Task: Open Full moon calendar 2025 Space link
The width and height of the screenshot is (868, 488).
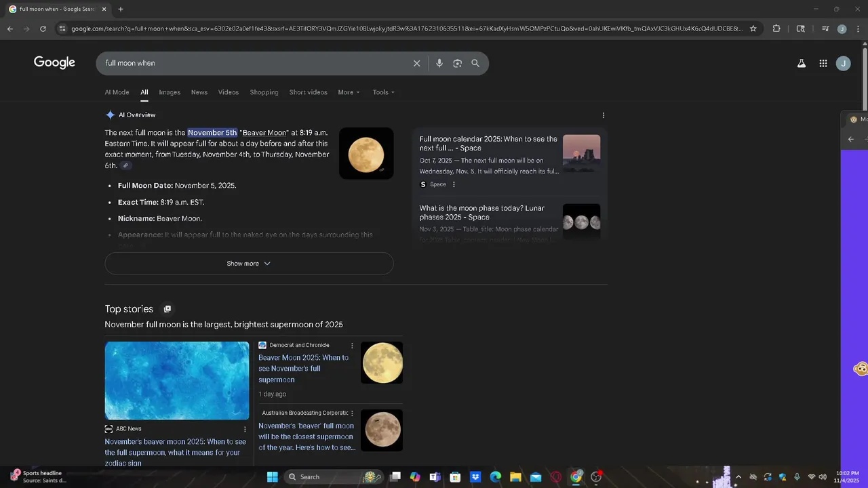Action: click(x=488, y=144)
